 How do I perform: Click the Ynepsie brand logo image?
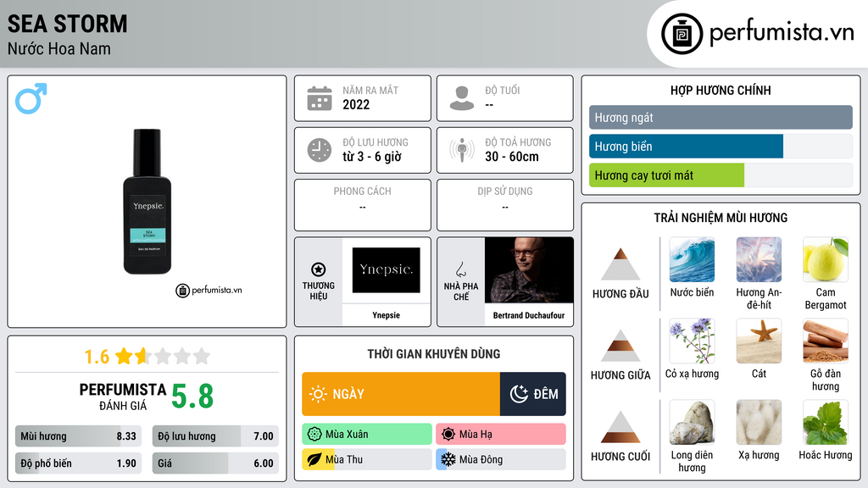386,270
